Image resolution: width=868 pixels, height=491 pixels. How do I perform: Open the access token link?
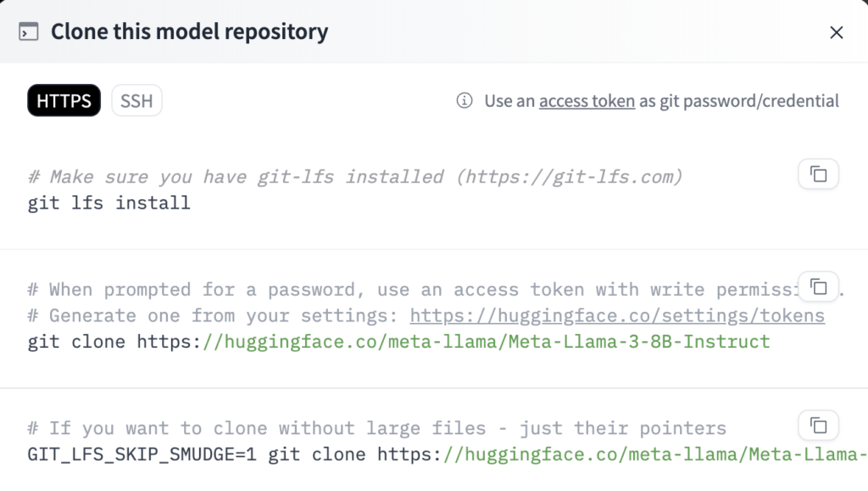(x=587, y=101)
